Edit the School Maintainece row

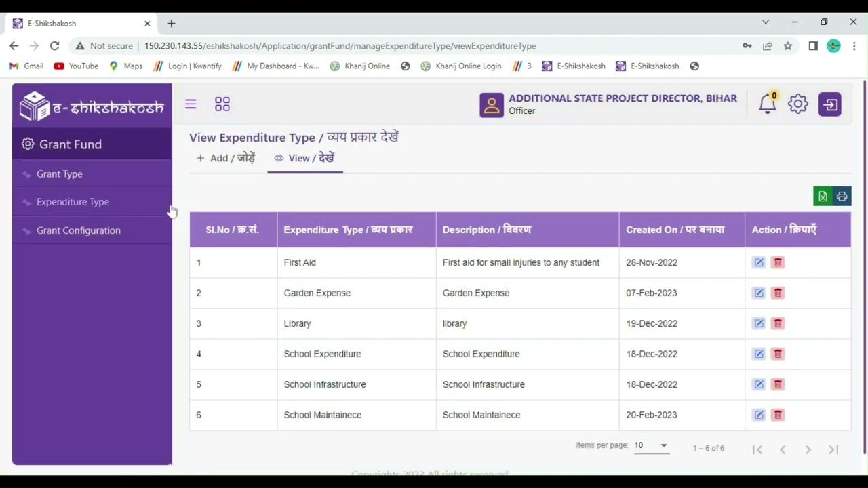point(759,415)
